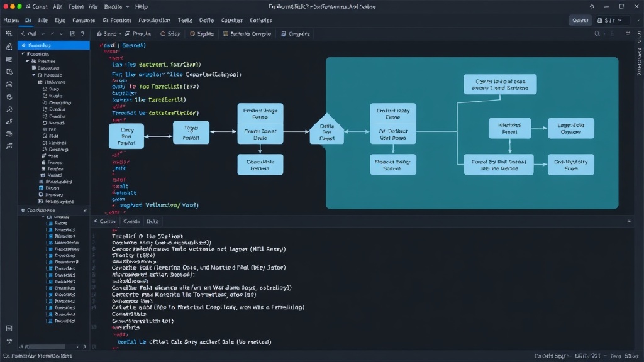644x362 pixels.
Task: Toggle the first blue-icon item below the folder node
Action: click(51, 223)
